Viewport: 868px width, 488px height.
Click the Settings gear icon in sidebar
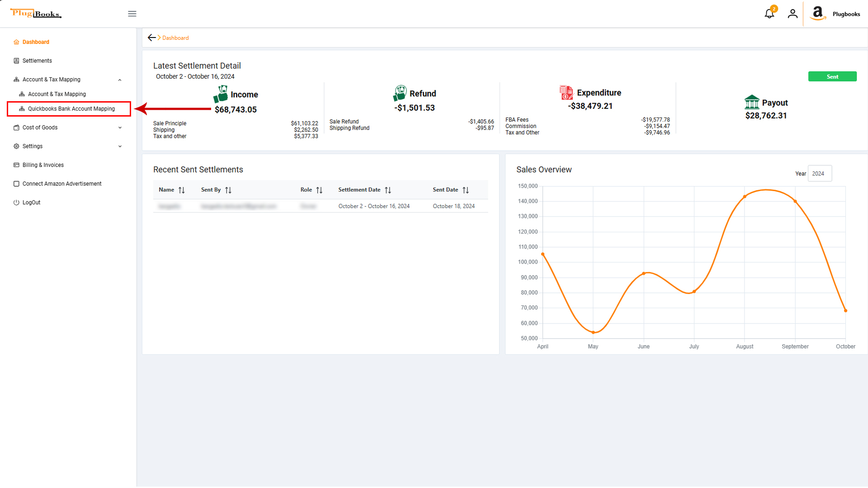(16, 146)
